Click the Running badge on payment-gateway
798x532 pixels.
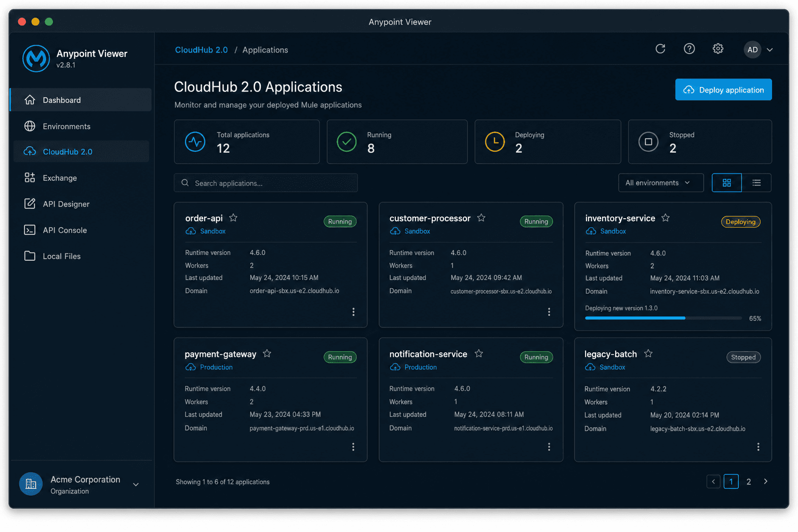[340, 357]
